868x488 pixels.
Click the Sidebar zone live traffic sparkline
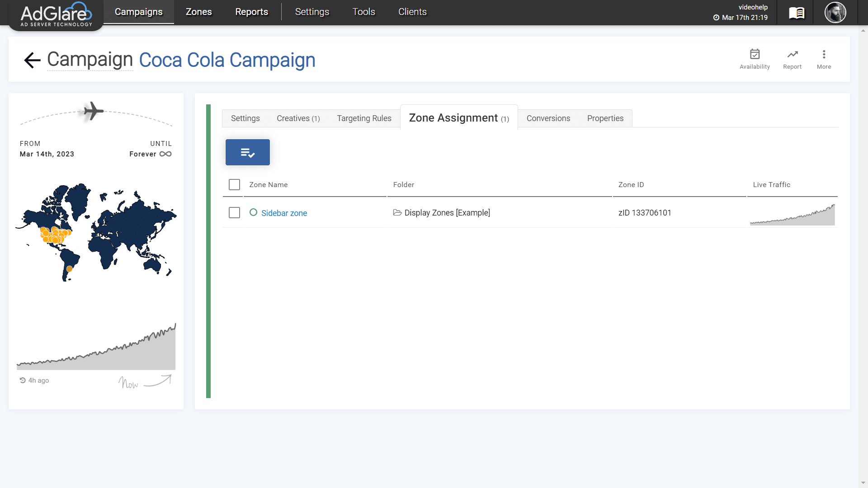point(792,215)
